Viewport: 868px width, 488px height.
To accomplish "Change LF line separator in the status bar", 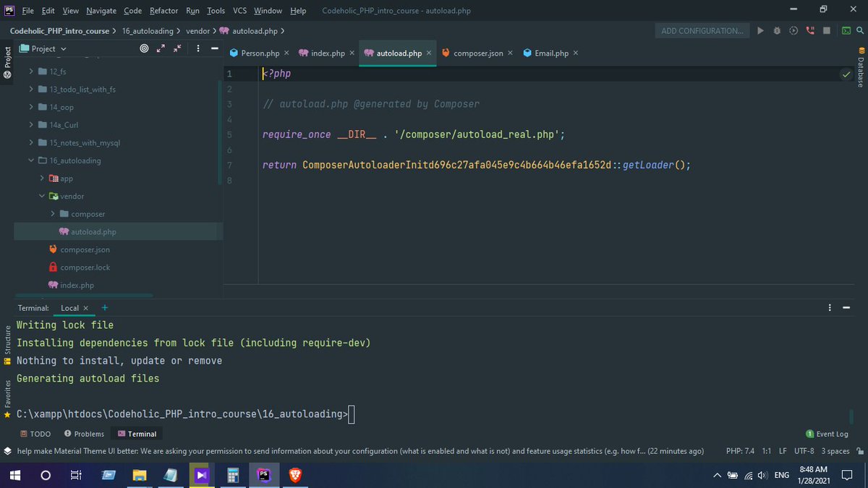I will [783, 450].
